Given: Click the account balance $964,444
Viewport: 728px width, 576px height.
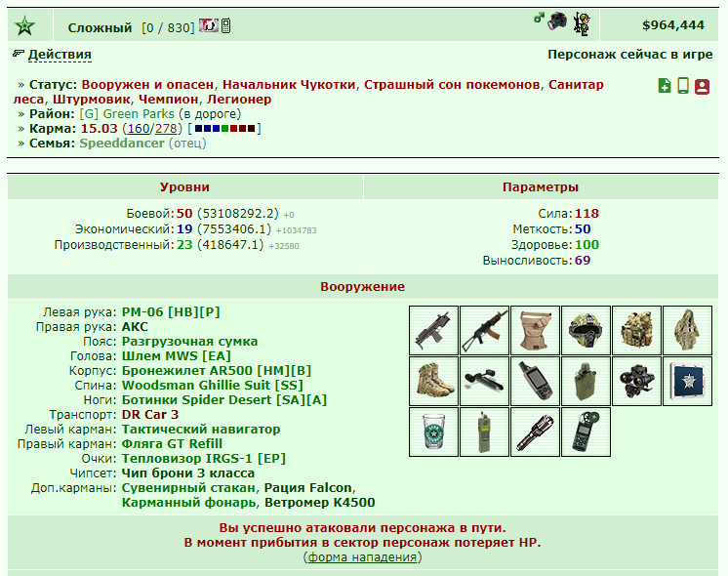Looking at the screenshot, I should coord(673,25).
